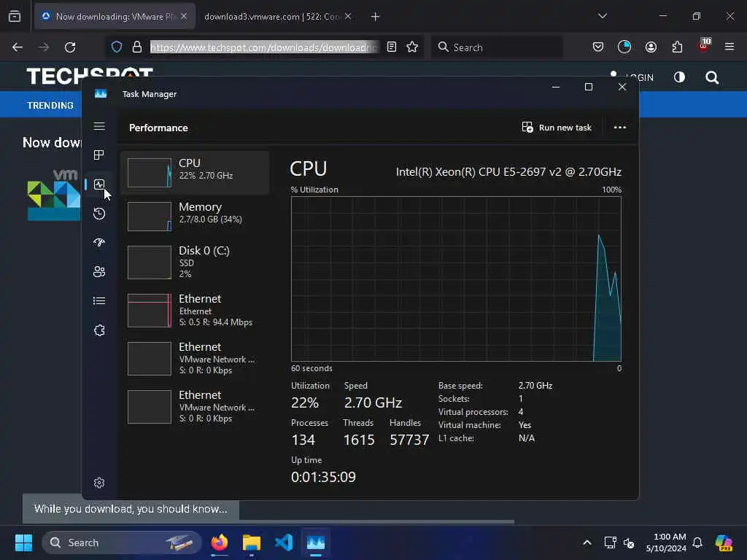Select Ethernet entry showing 94.4 Mbps
Screen dimensions: 747x560
pos(195,310)
